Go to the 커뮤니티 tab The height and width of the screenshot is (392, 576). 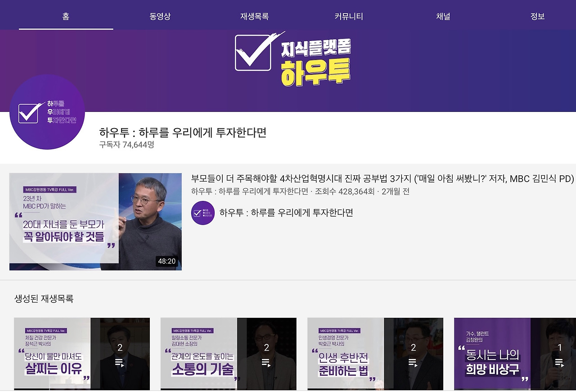point(349,17)
